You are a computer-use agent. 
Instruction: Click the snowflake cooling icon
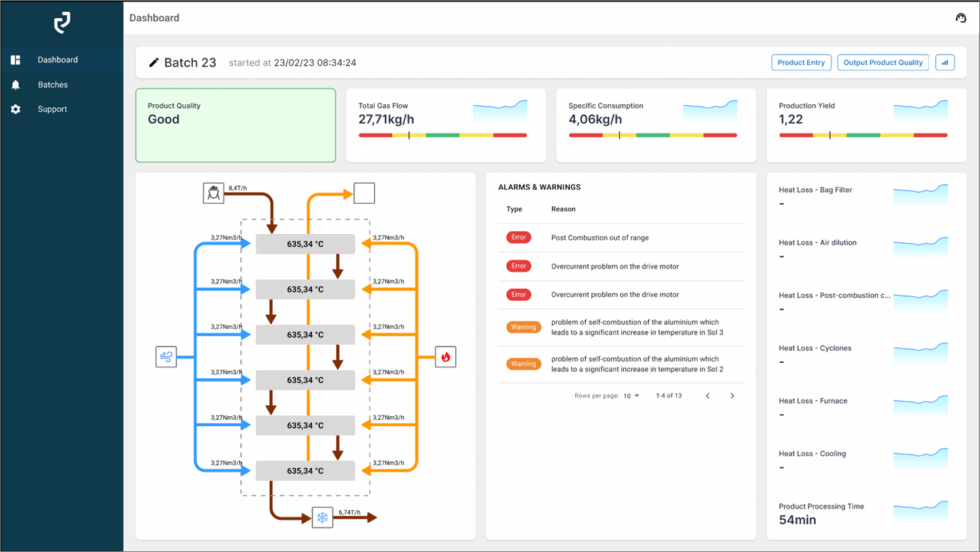point(322,517)
